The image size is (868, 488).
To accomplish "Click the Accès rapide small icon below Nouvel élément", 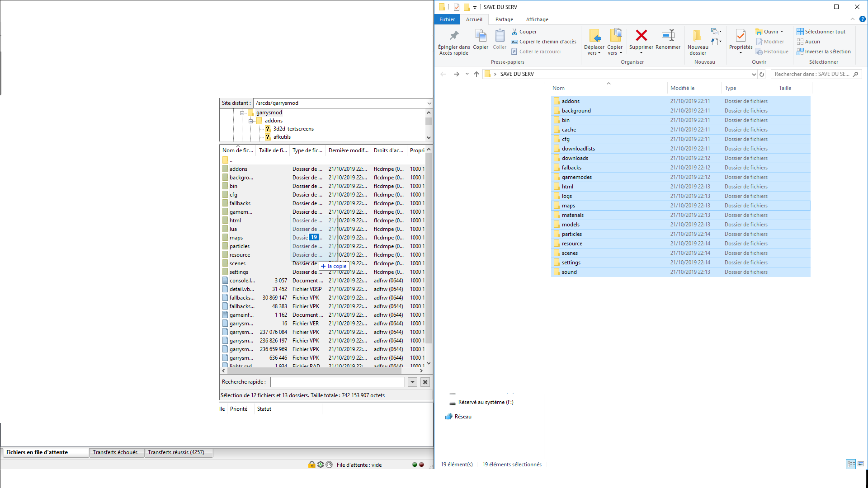I will (716, 42).
